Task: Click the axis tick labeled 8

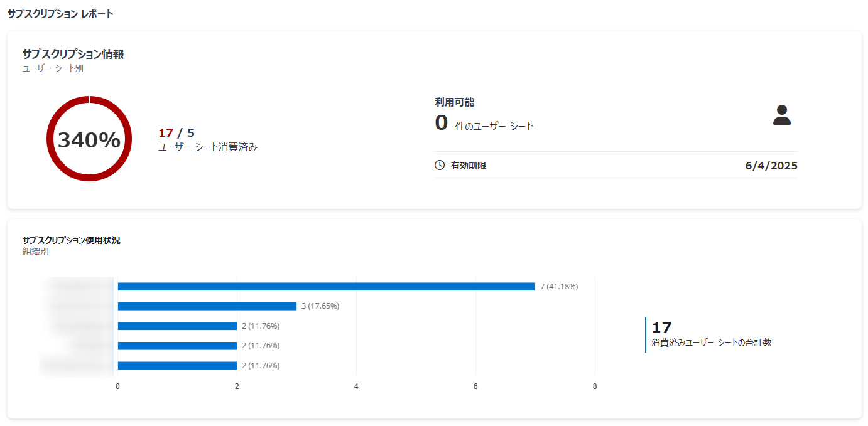Action: click(x=595, y=386)
